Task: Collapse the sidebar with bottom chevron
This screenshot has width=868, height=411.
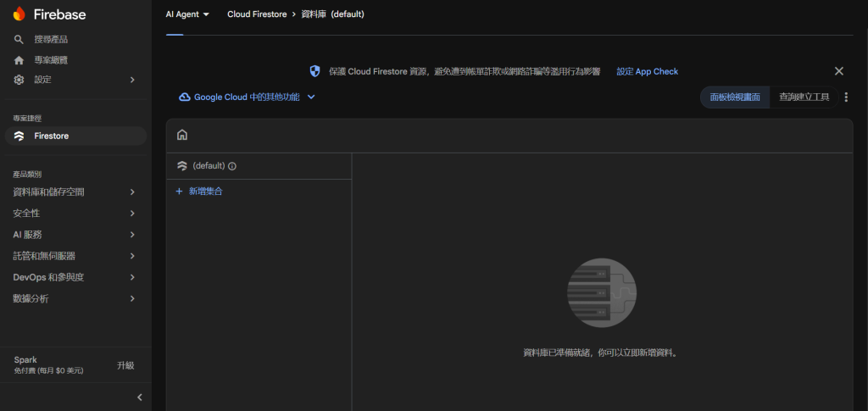Action: 140,397
